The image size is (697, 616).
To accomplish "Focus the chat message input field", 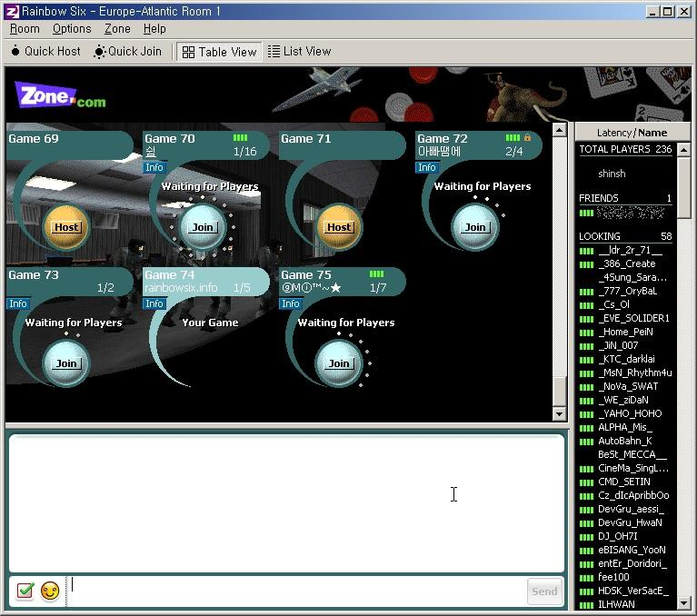I will point(297,591).
